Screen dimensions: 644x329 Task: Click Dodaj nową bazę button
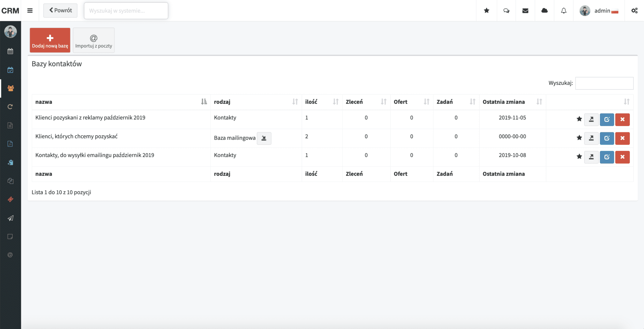[50, 40]
